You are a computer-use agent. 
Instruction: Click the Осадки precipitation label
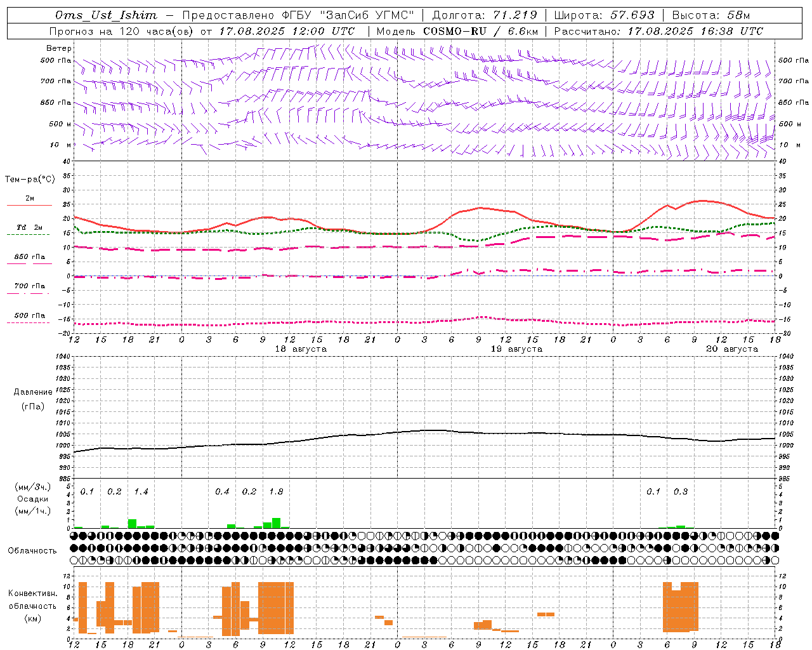pyautogui.click(x=33, y=499)
